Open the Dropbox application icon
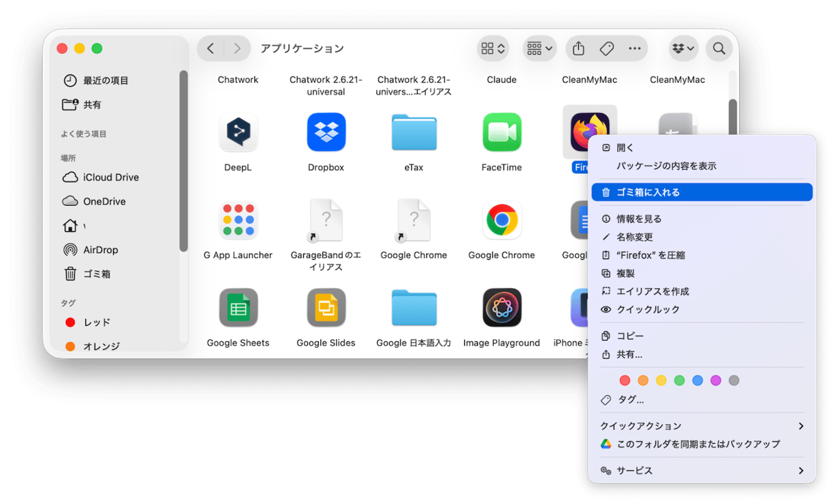This screenshot has height=504, width=834. 326,132
